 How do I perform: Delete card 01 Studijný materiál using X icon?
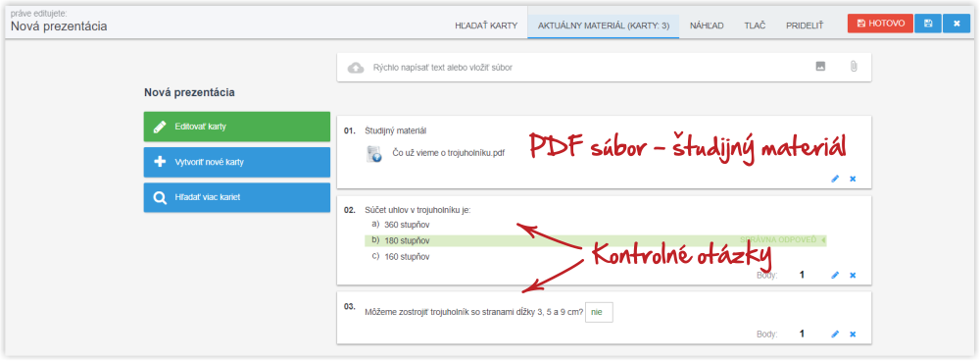coord(853,179)
